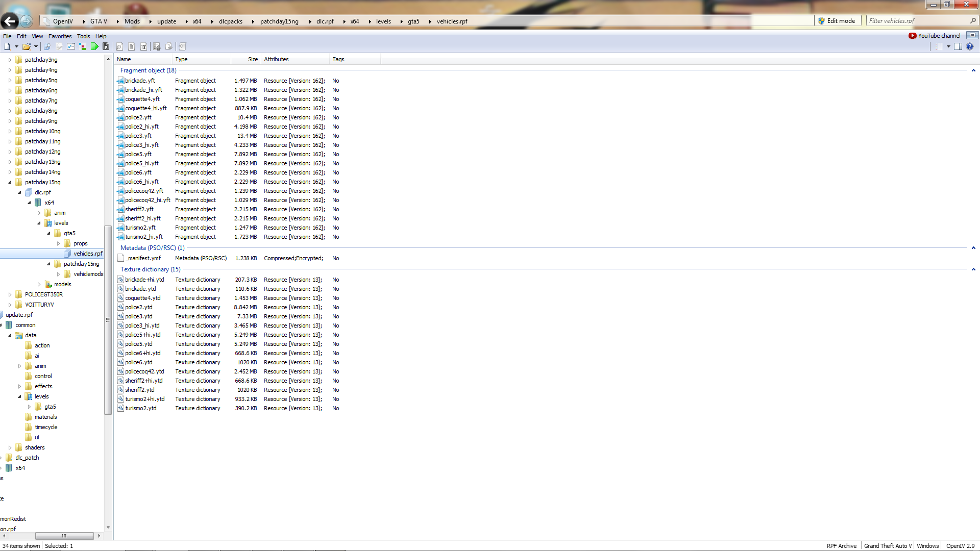Image resolution: width=980 pixels, height=551 pixels.
Task: Click the New file toolbar icon
Action: click(7, 46)
